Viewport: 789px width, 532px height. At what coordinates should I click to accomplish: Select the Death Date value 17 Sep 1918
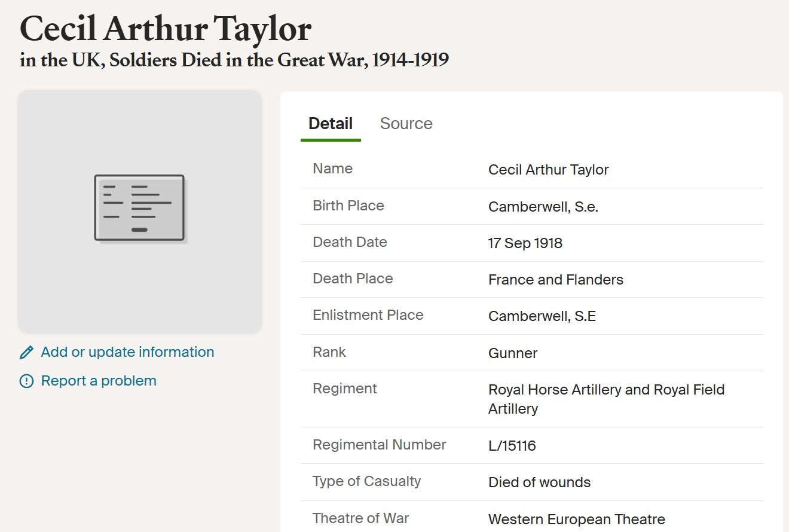pyautogui.click(x=525, y=243)
